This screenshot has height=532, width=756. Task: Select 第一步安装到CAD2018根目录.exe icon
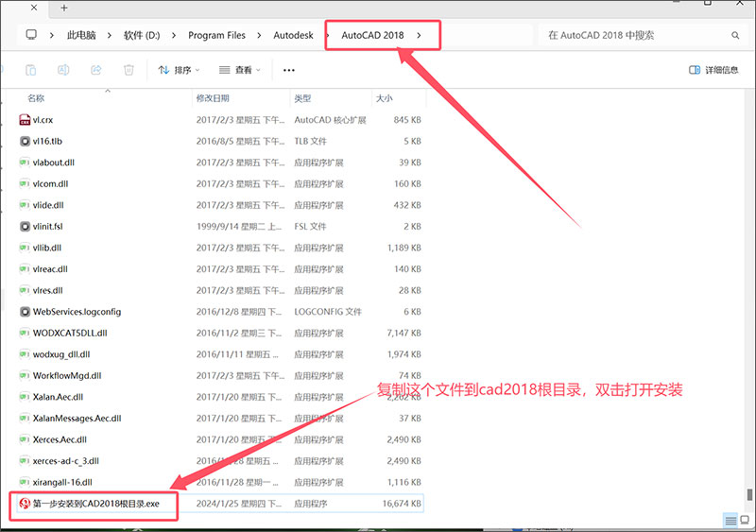(25, 504)
